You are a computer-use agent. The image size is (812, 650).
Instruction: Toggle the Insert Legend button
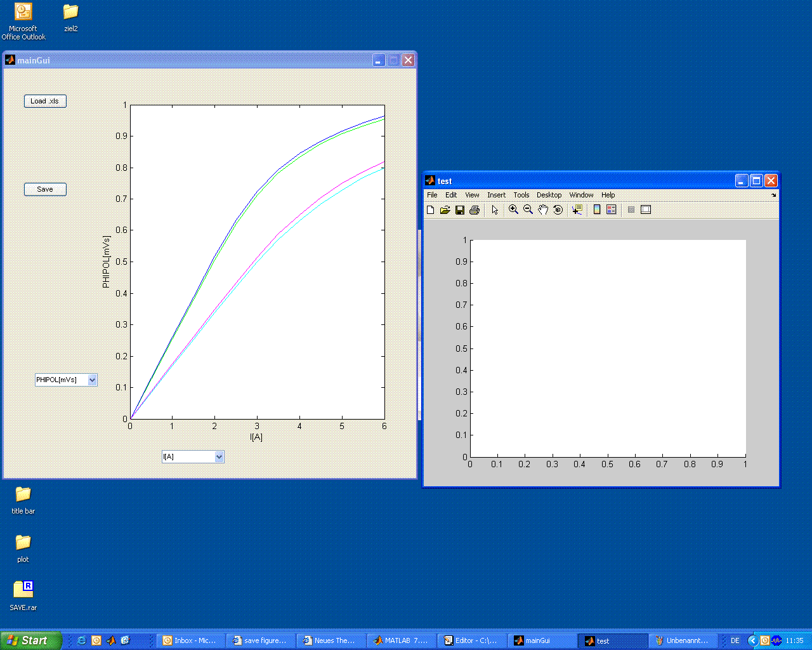pos(612,210)
